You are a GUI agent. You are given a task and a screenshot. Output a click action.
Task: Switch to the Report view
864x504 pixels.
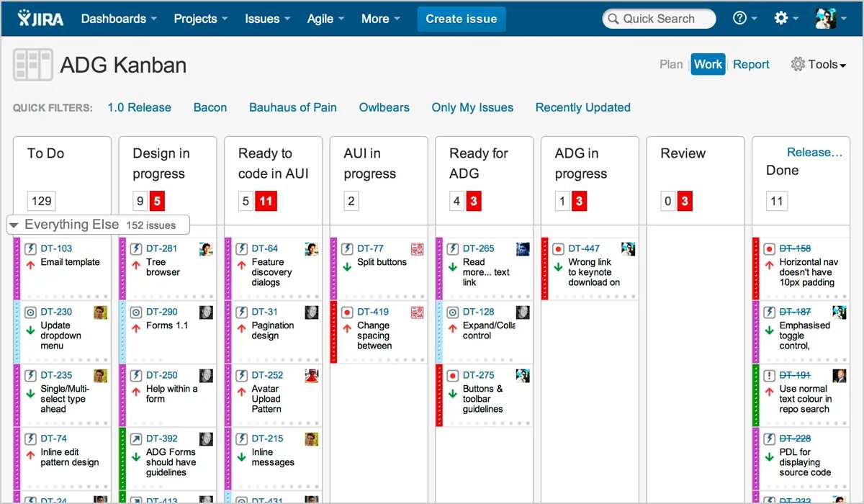[x=751, y=65]
